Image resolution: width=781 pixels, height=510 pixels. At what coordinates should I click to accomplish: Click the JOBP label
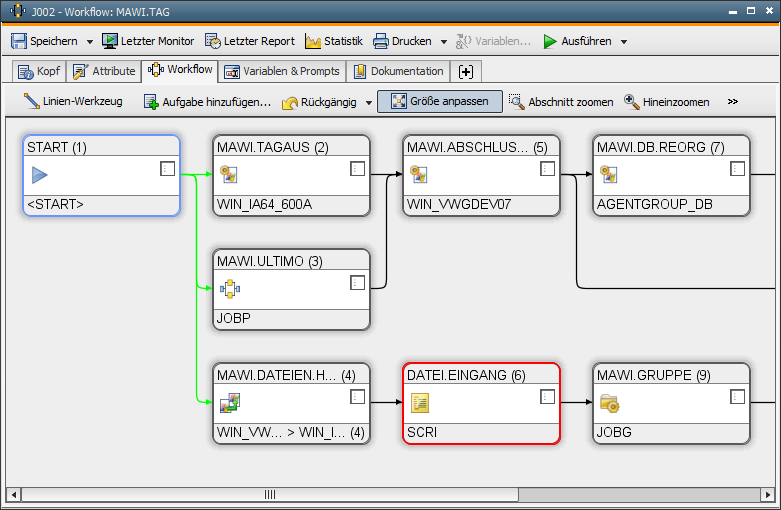coord(234,318)
